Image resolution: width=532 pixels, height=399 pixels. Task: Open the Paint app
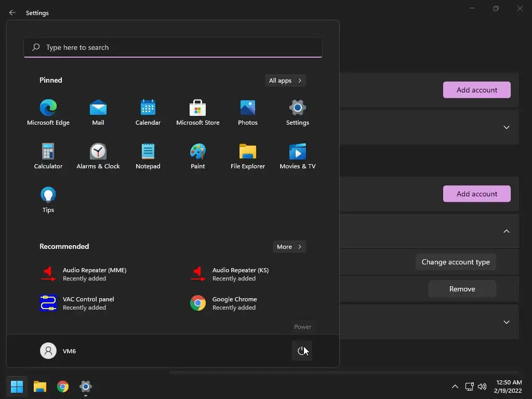pos(198,156)
